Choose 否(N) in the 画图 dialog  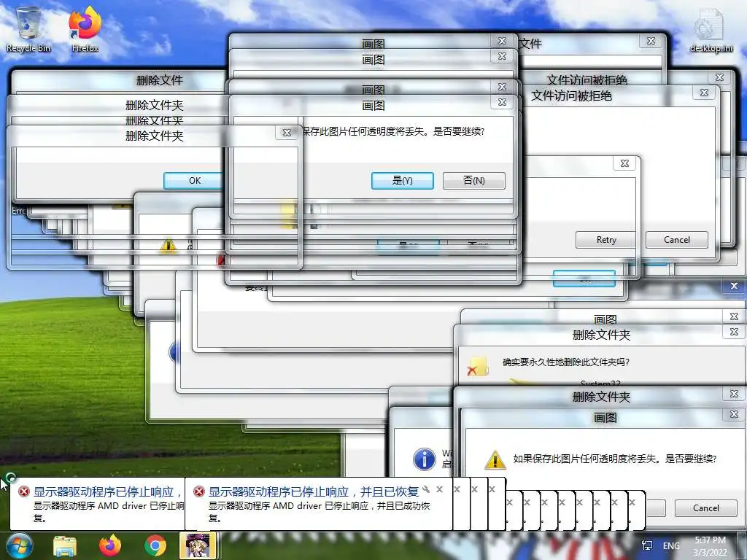tap(474, 181)
